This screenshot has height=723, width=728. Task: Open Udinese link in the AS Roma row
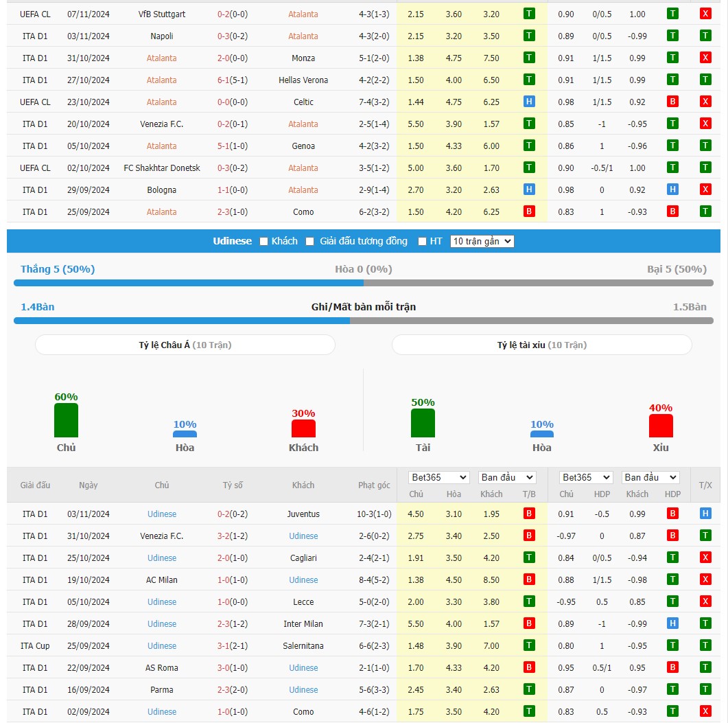(303, 667)
